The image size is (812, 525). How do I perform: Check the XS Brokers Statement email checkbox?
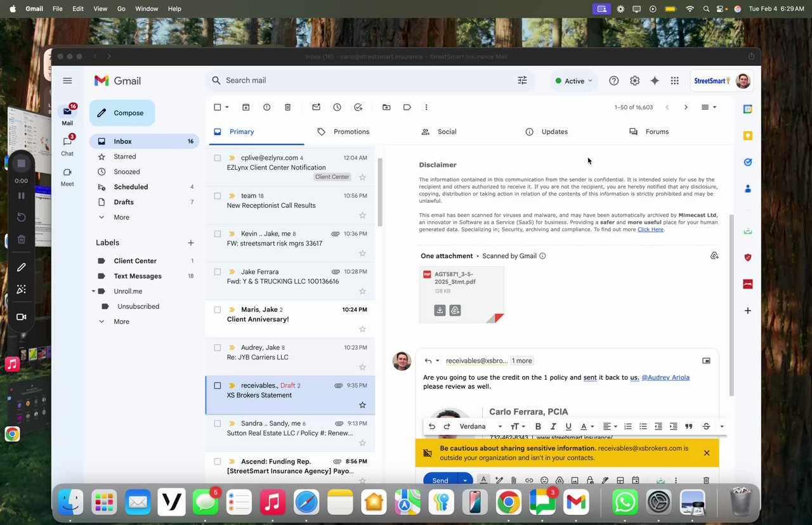(218, 386)
